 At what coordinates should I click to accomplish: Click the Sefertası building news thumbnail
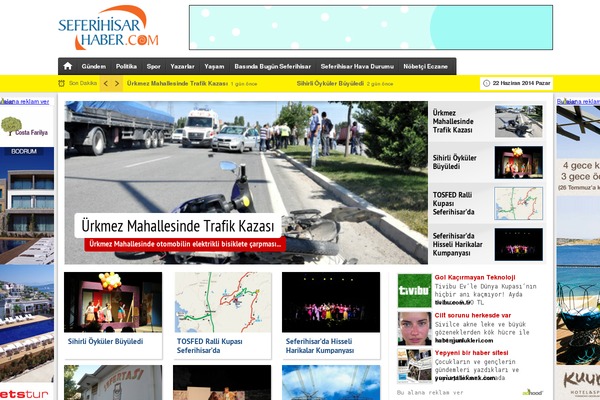pyautogui.click(x=113, y=382)
